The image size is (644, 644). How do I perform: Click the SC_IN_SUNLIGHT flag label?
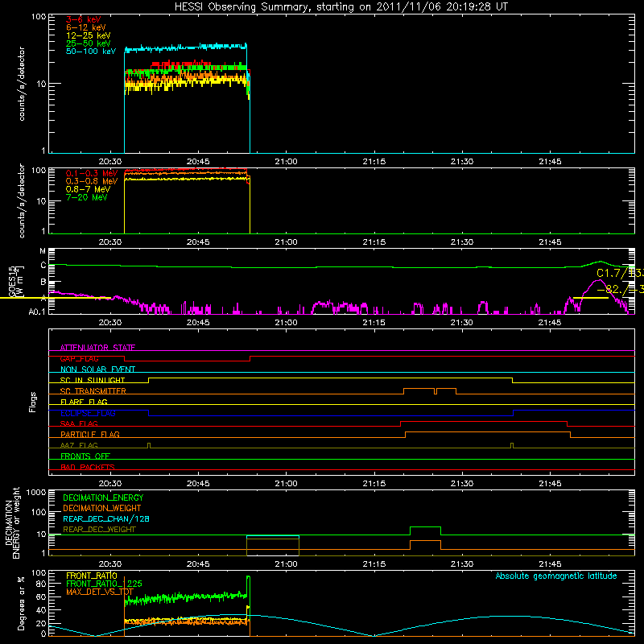tap(92, 380)
